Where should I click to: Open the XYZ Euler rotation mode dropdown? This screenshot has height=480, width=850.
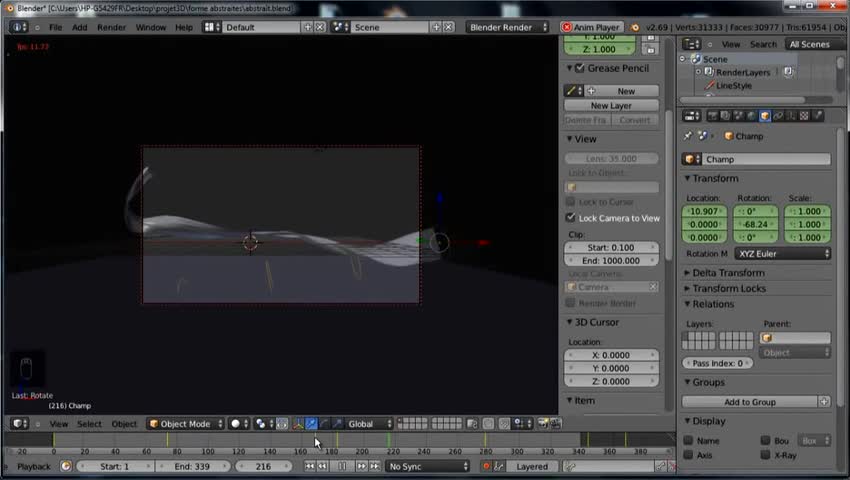(x=783, y=253)
